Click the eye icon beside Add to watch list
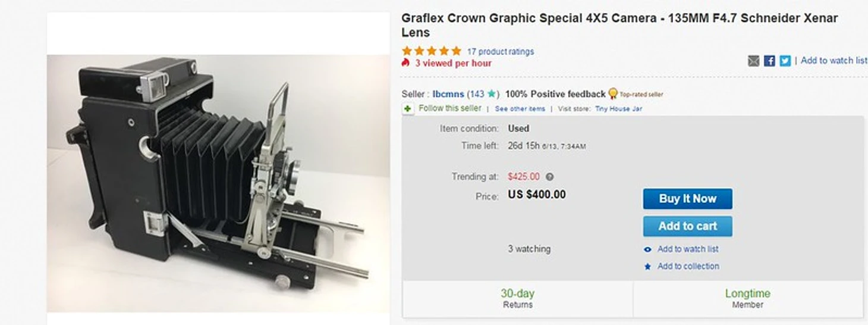Image resolution: width=868 pixels, height=325 pixels. click(647, 249)
